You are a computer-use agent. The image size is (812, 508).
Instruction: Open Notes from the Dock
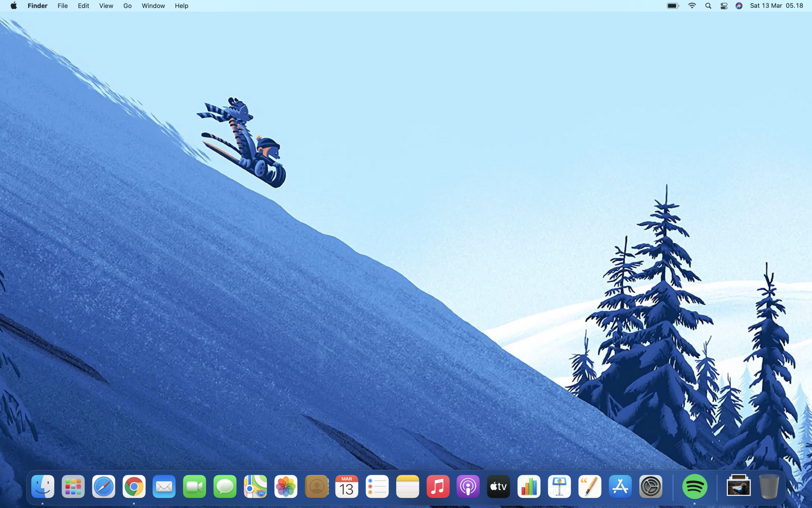pos(407,486)
